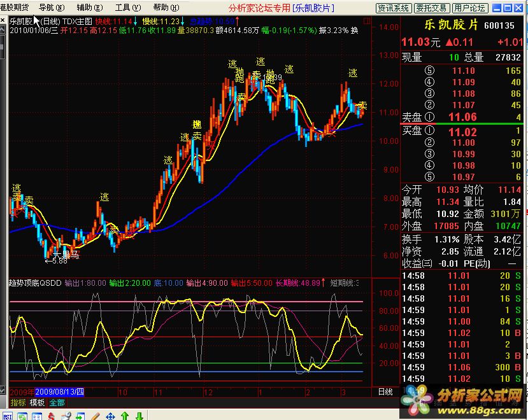Image resolution: width=528 pixels, height=420 pixels.
Task: Click the small square icon at chart top-right
Action: point(367,21)
